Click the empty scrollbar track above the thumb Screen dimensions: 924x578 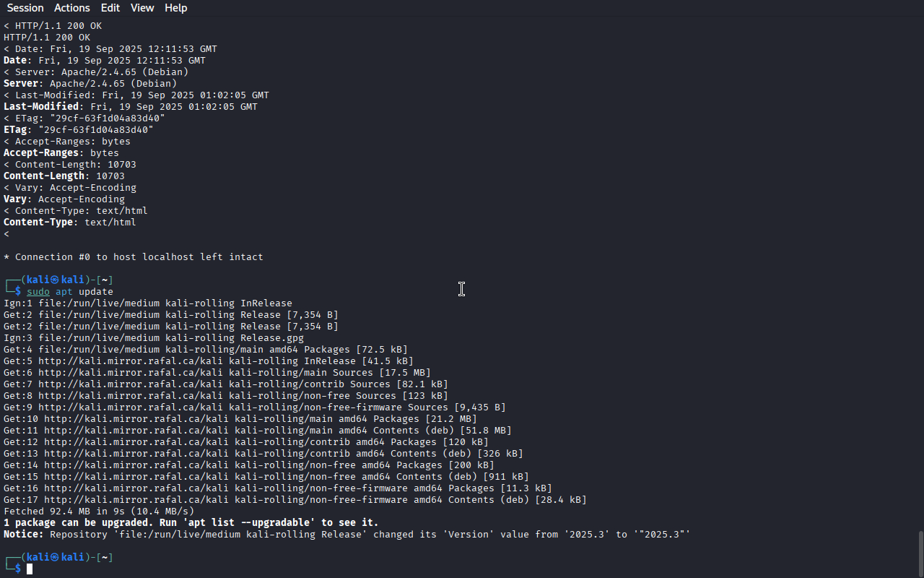click(x=920, y=275)
